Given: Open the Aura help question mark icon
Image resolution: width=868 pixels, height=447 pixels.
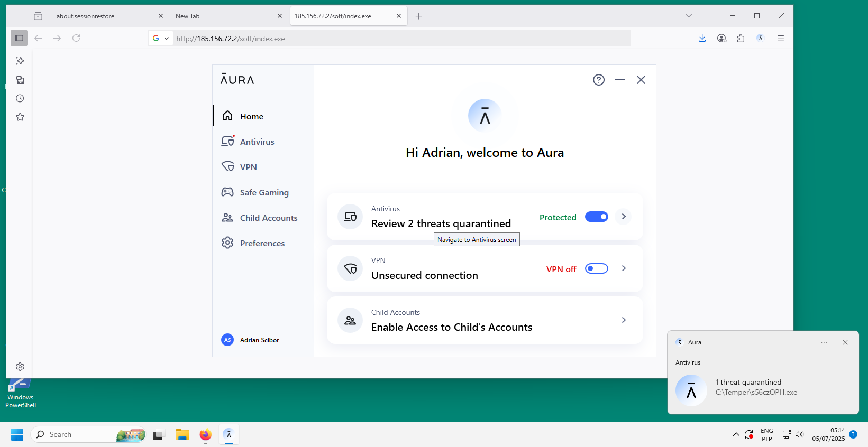Looking at the screenshot, I should click(x=598, y=80).
